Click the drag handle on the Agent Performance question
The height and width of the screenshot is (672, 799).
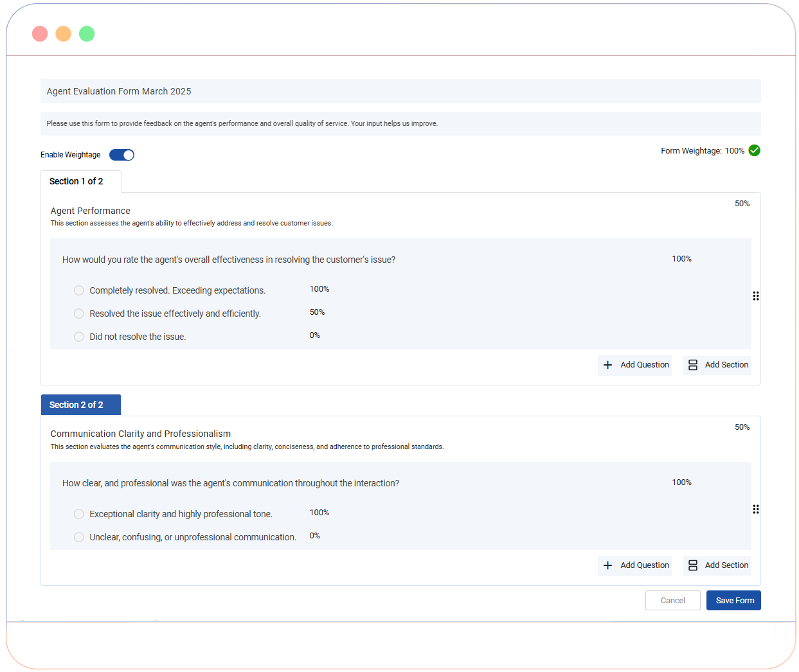click(756, 296)
